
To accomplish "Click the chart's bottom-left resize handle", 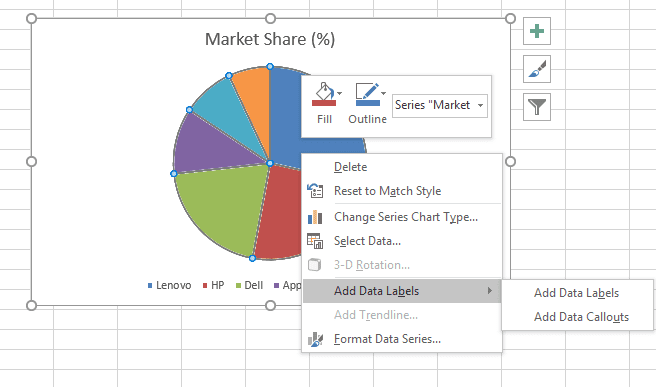I will (x=31, y=306).
